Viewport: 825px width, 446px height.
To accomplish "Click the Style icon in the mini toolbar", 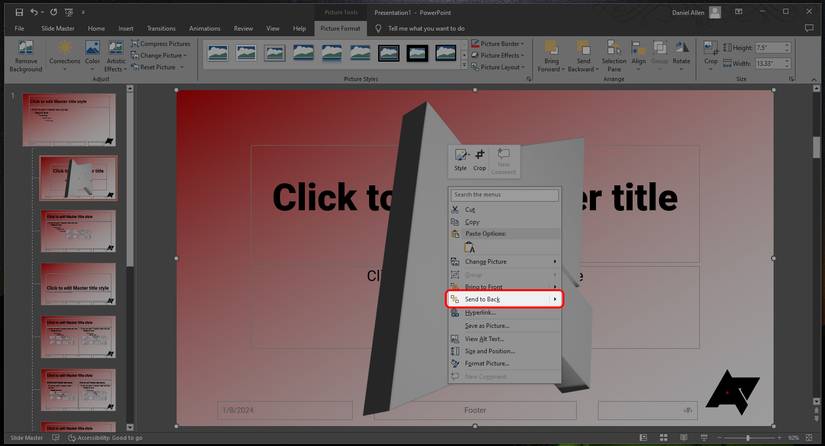I will 460,159.
